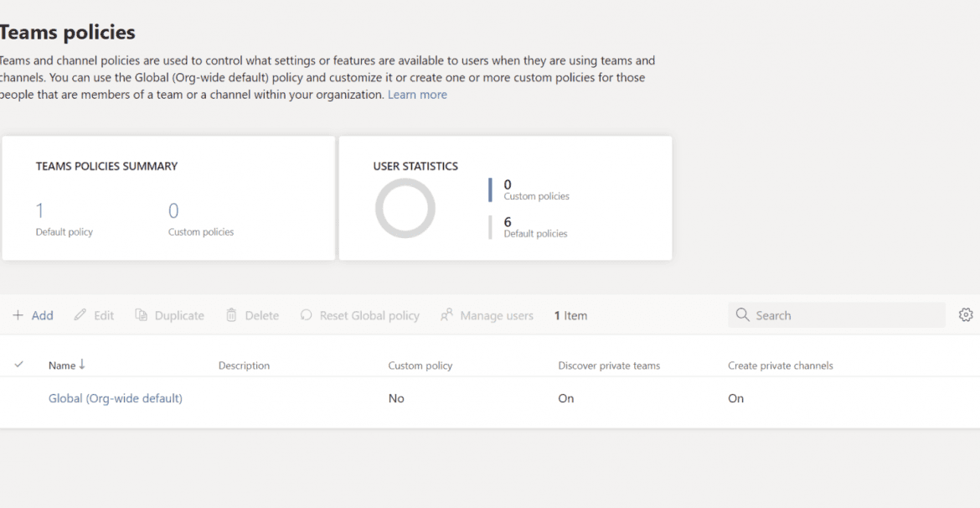Open table settings gear icon
The image size is (980, 508).
(966, 314)
